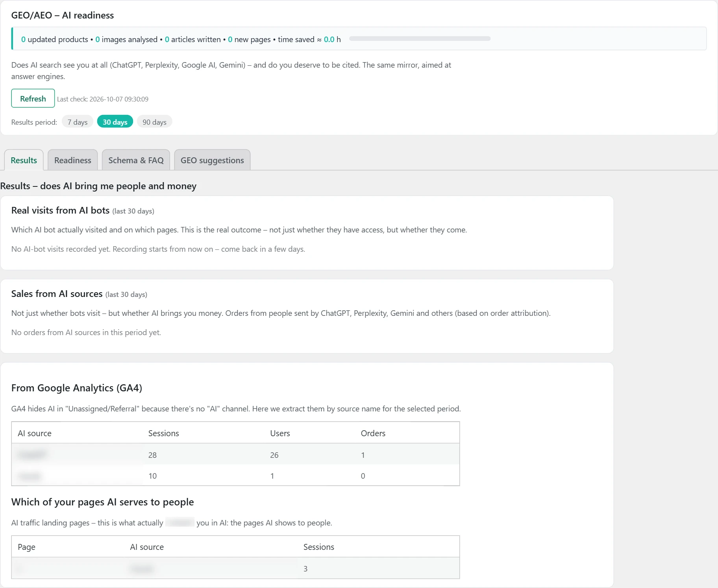Click the users value 26
Image resolution: width=718 pixels, height=588 pixels.
pos(274,455)
